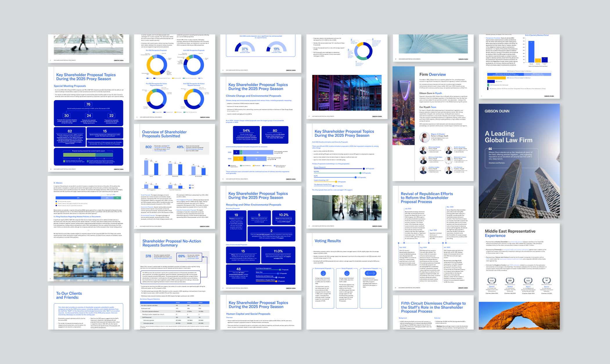Click Megren Al-Shaalan's profile photo
The image size is (610, 364).
424,137
